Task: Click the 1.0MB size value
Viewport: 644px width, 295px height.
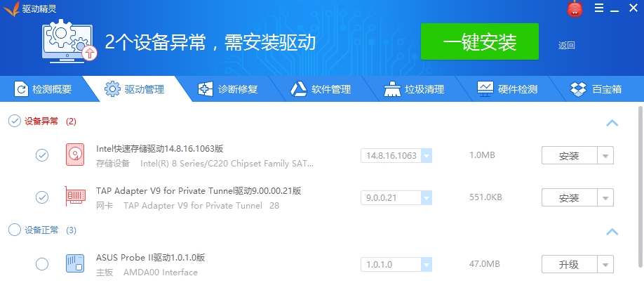Action: pyautogui.click(x=482, y=155)
